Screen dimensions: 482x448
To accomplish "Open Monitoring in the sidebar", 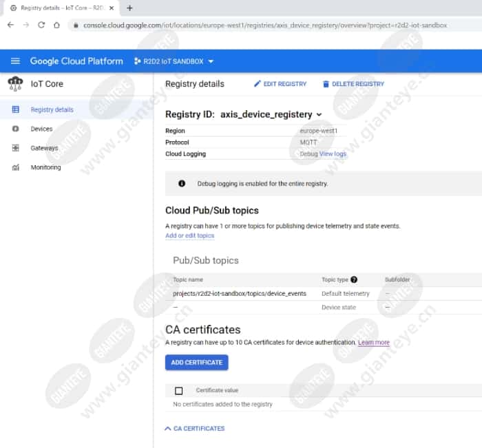I will (x=46, y=167).
